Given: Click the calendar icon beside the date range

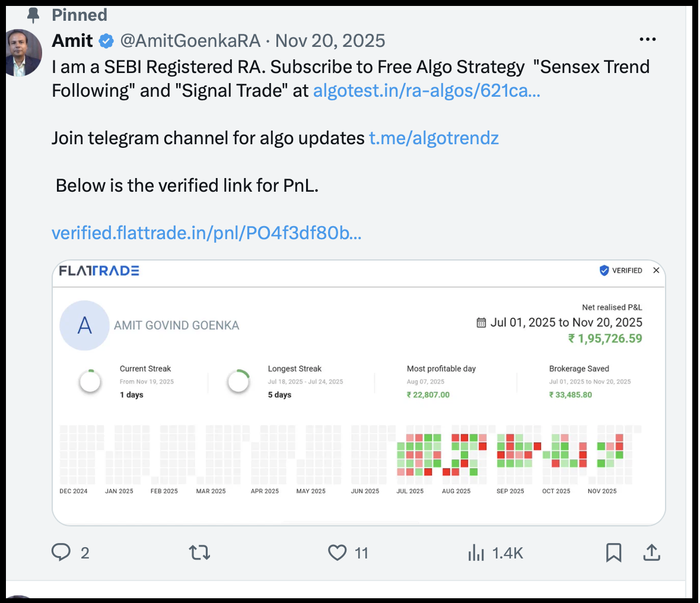Looking at the screenshot, I should coord(481,322).
